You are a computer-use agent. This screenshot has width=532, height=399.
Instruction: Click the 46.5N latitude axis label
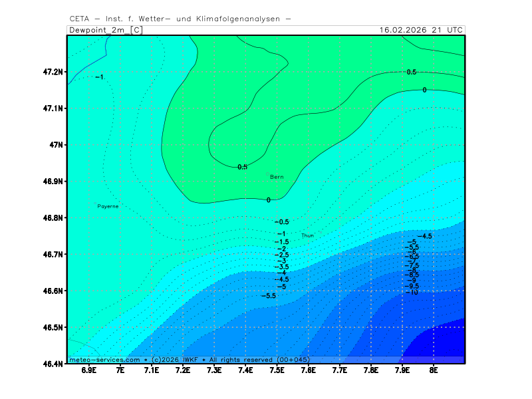[x=52, y=327]
